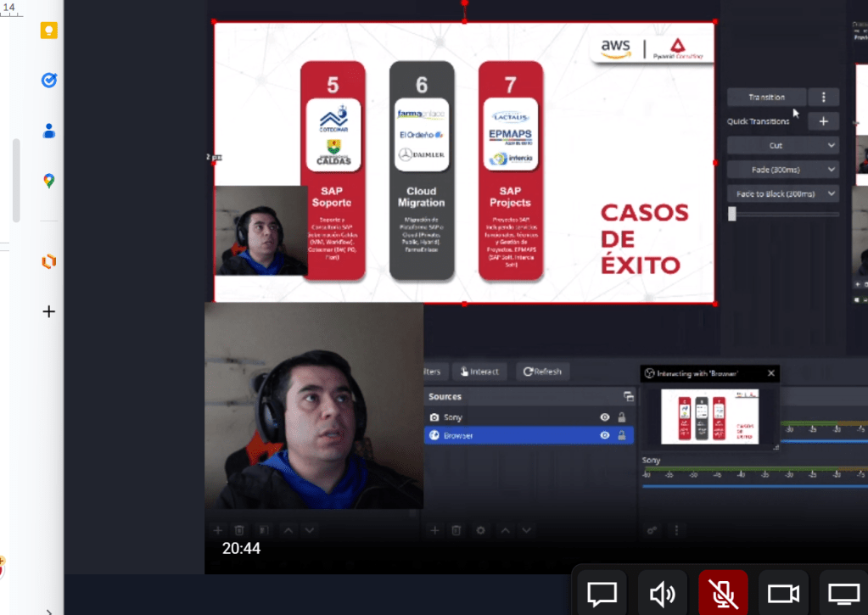
Task: Click the Refresh button in source toolbar
Action: [x=542, y=372]
